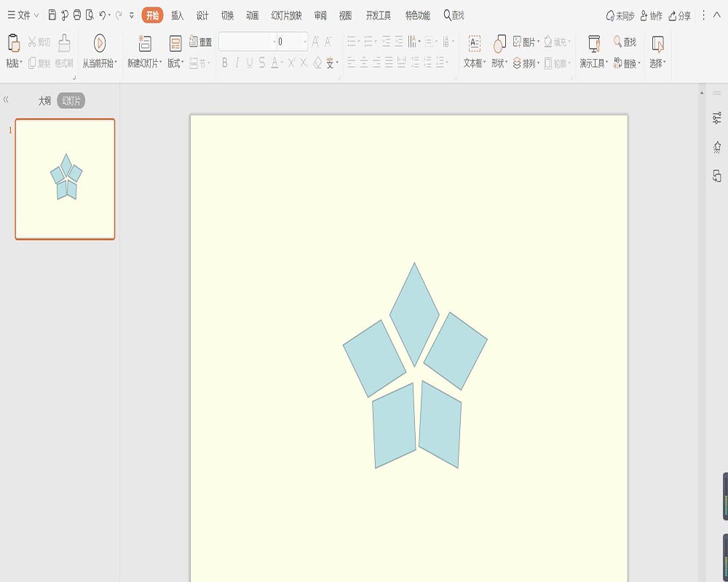Screen dimensions: 728x582
Task: Click the save icon in quick access bar
Action: click(x=52, y=15)
